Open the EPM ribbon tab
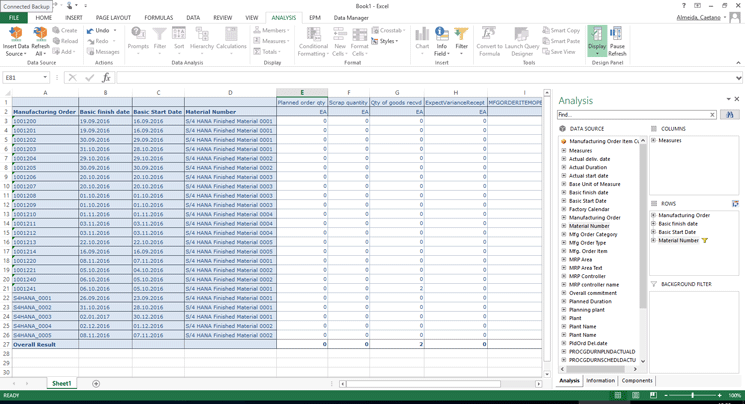 tap(314, 18)
